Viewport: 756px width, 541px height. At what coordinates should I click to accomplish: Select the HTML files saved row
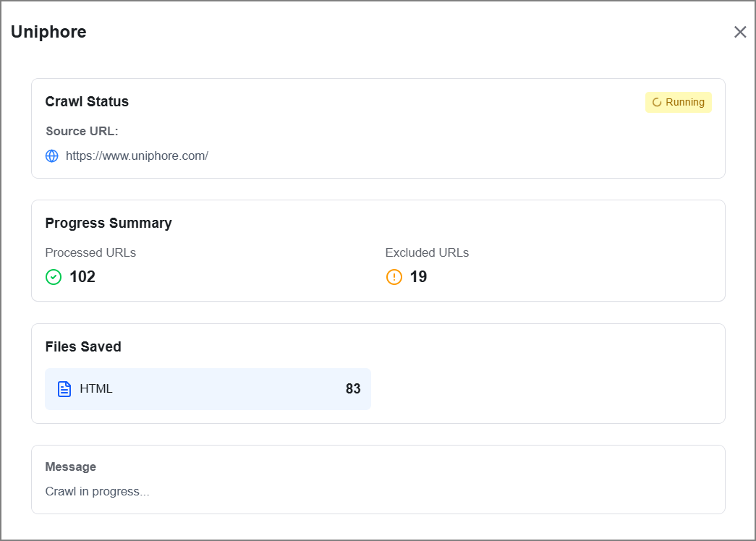tap(208, 388)
